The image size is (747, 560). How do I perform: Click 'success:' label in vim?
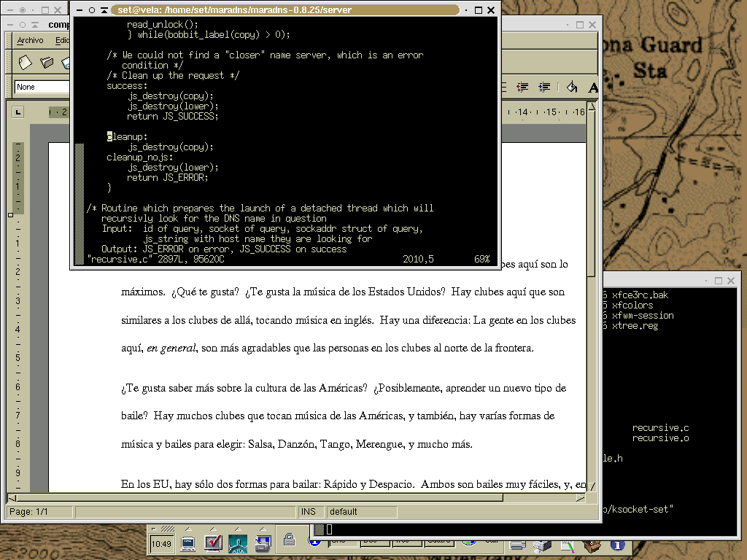(127, 86)
